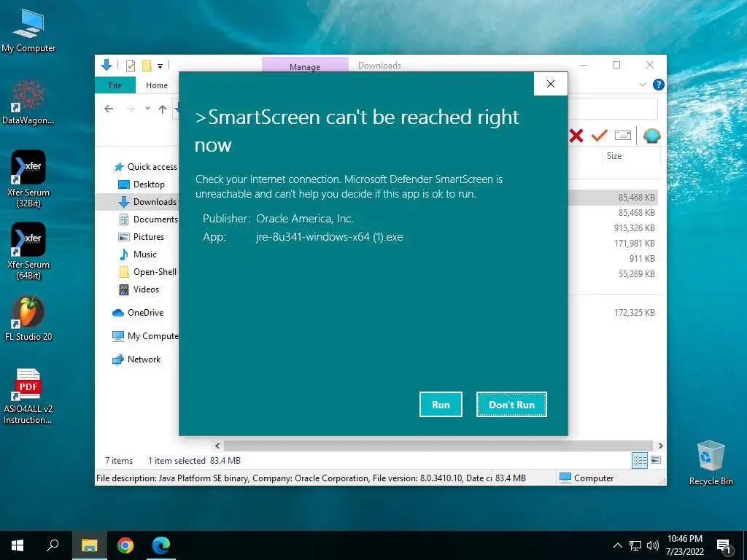Click the email toolbar icon
Screen dimensions: 747x560
pyautogui.click(x=623, y=136)
